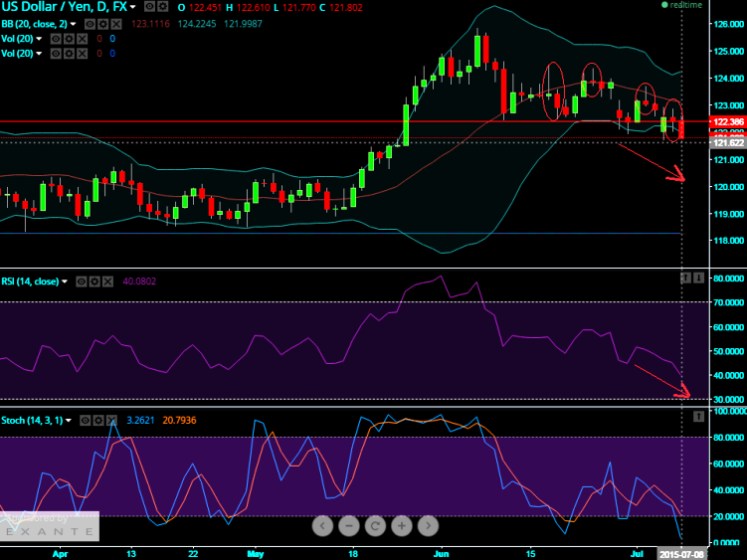Expand the lower Vol (20) dropdown arrow
This screenshot has width=747, height=560.
(39, 54)
